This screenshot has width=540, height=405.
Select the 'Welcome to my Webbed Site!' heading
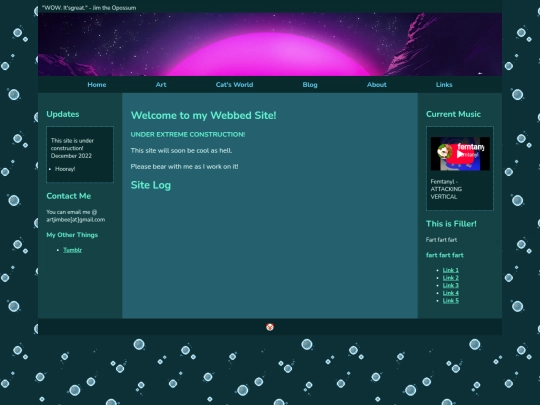pyautogui.click(x=204, y=115)
